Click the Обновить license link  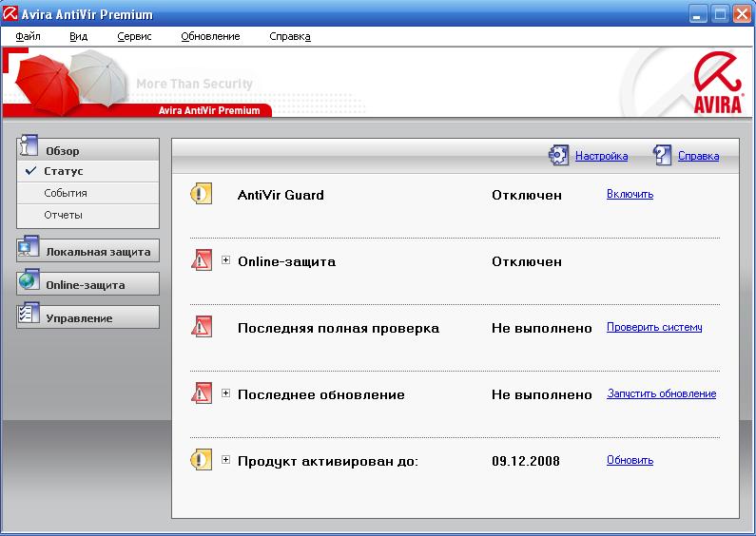630,460
